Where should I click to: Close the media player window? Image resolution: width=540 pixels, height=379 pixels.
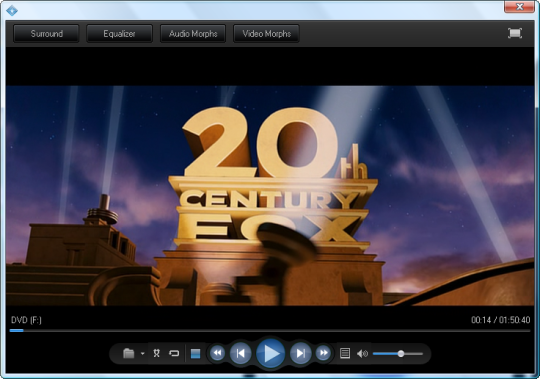point(519,7)
